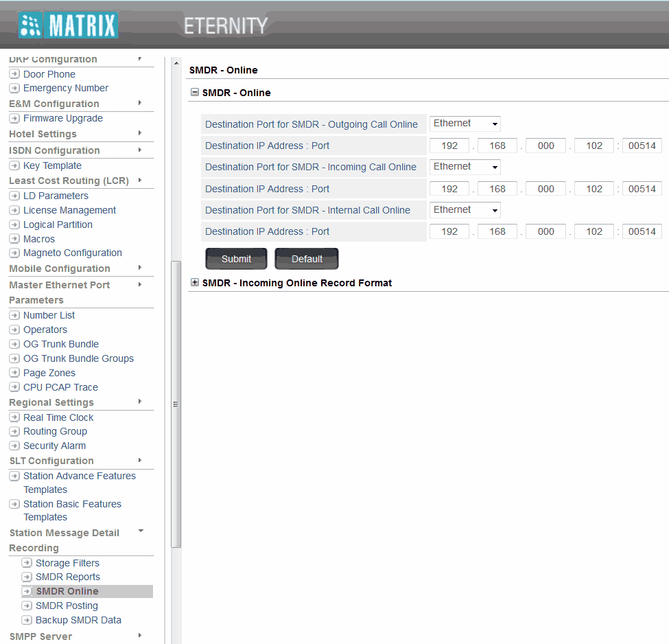
Task: Open the SMDR Reports page
Action: pos(68,577)
